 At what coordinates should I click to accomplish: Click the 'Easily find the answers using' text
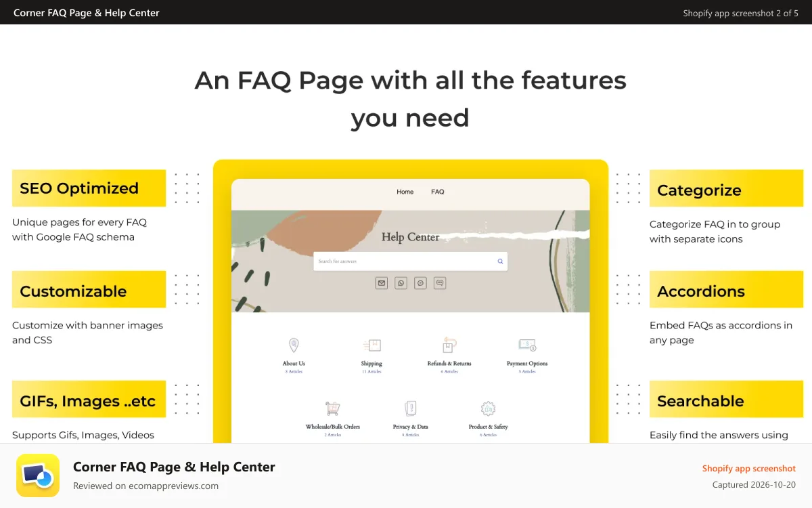[x=719, y=435]
